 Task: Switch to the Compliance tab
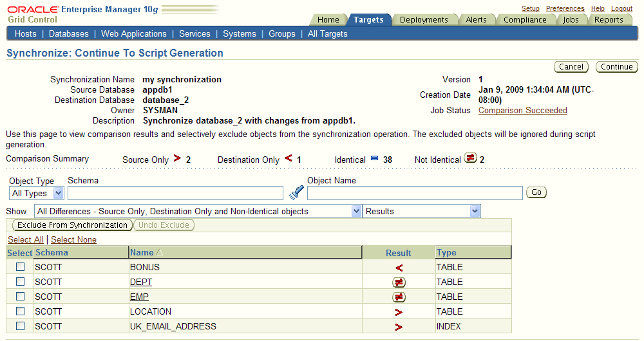(525, 20)
